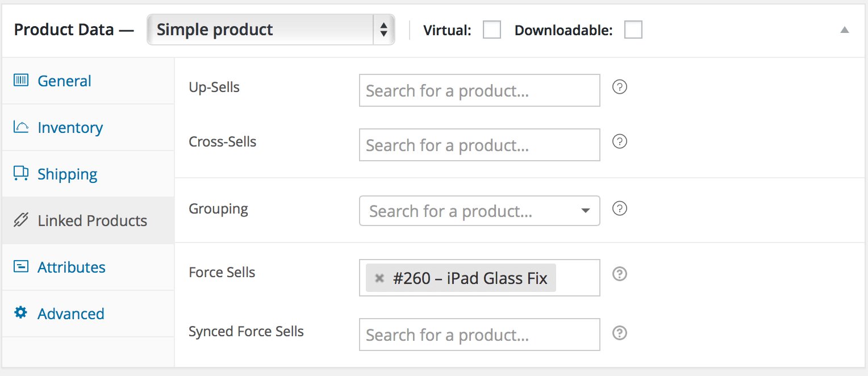Remove the iPad Glass Fix force sell
868x376 pixels.
point(378,278)
